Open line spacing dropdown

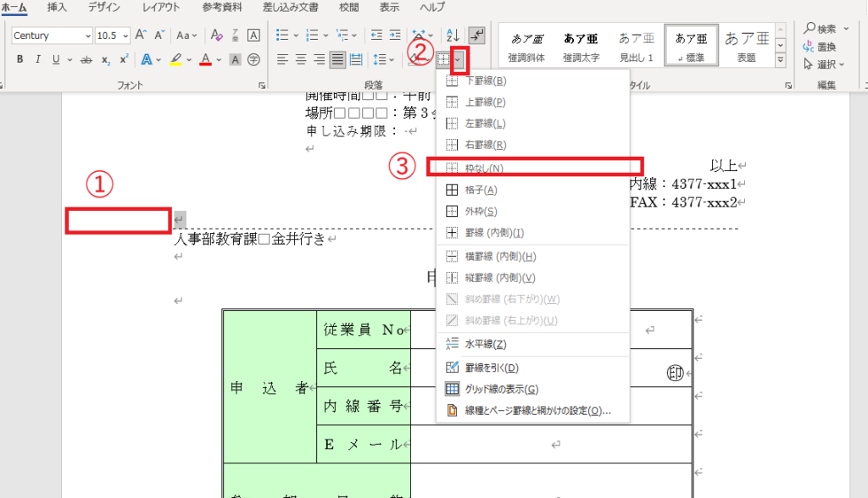[392, 60]
